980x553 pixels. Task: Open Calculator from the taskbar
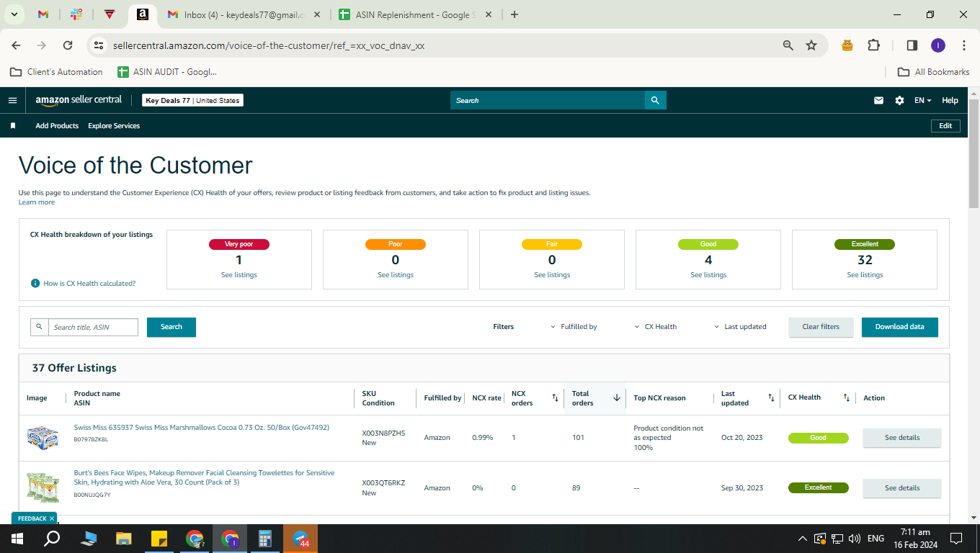(x=264, y=539)
